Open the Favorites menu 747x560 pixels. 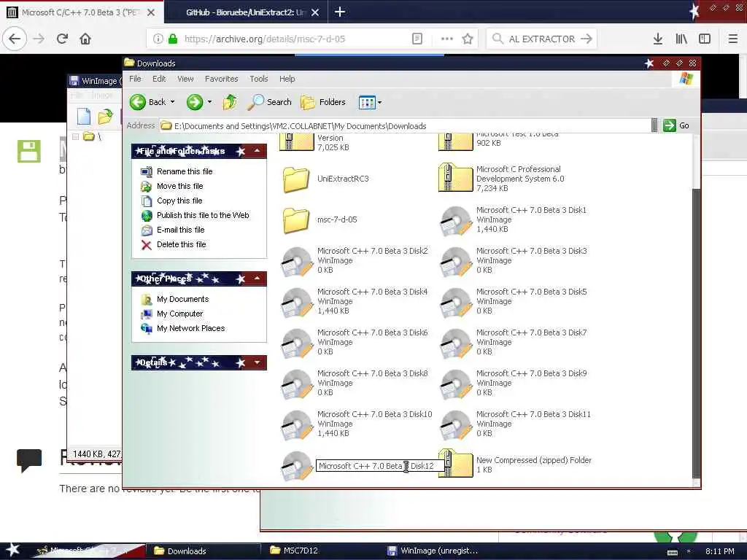point(222,79)
